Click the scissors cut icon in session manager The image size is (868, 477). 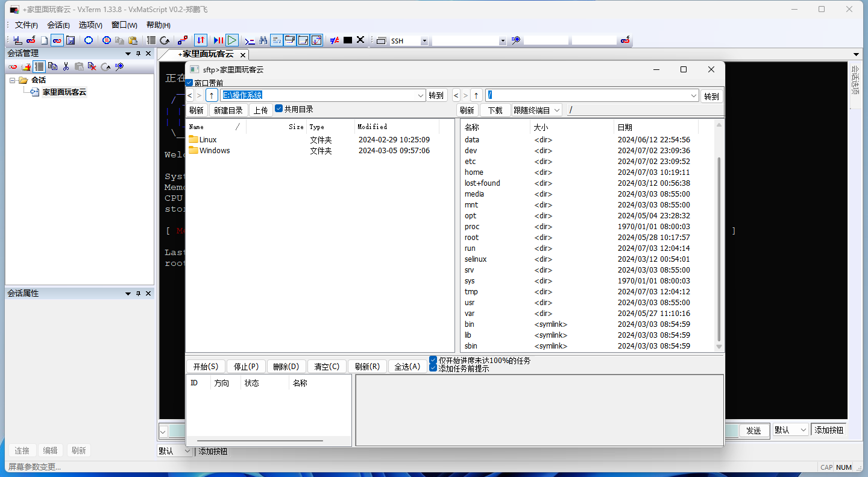[x=66, y=67]
